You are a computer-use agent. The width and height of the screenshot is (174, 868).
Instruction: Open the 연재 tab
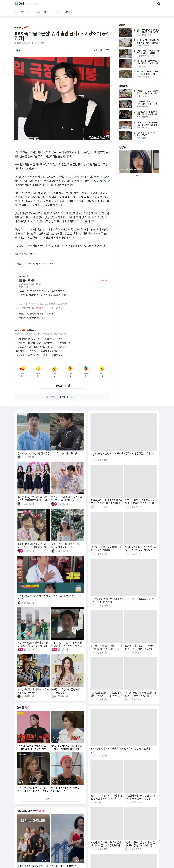[67, 12]
